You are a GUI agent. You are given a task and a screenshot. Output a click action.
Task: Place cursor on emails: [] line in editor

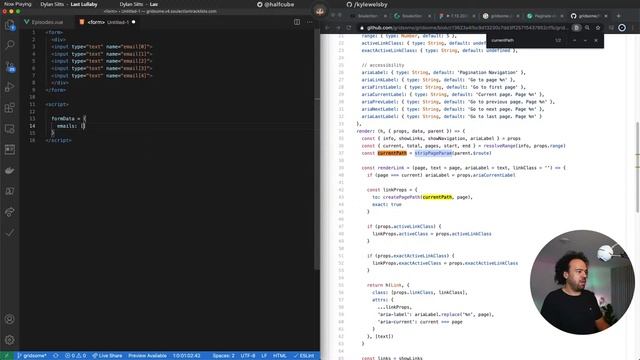point(71,126)
